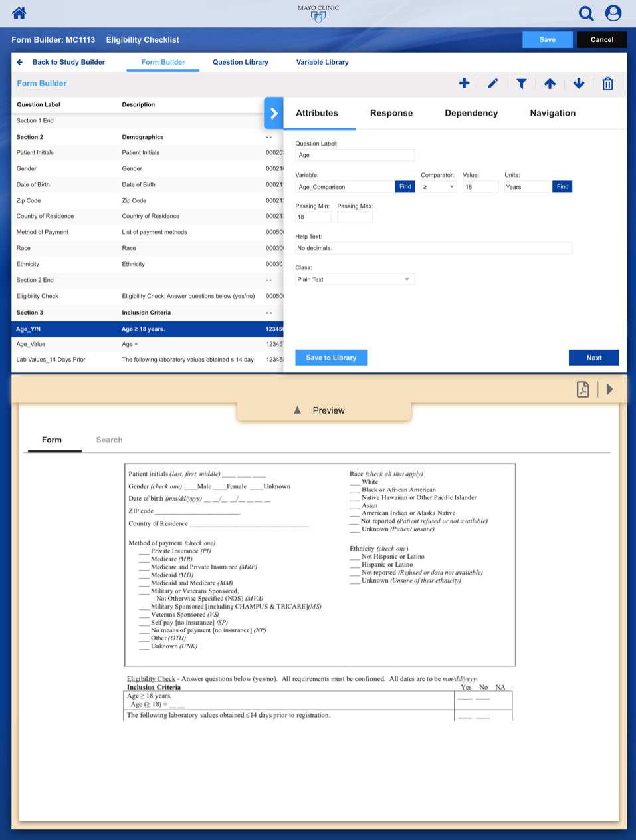636x840 pixels.
Task: Select the Race row
Action: pyautogui.click(x=148, y=248)
